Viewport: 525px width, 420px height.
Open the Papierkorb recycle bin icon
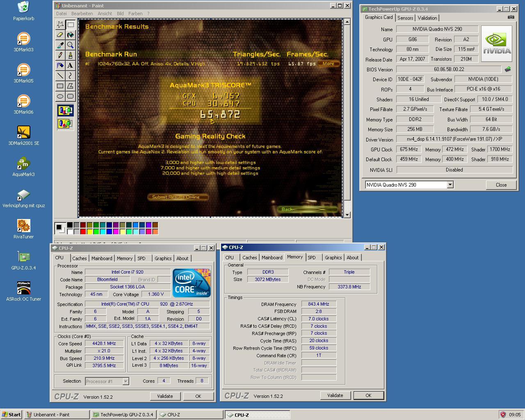[23, 11]
